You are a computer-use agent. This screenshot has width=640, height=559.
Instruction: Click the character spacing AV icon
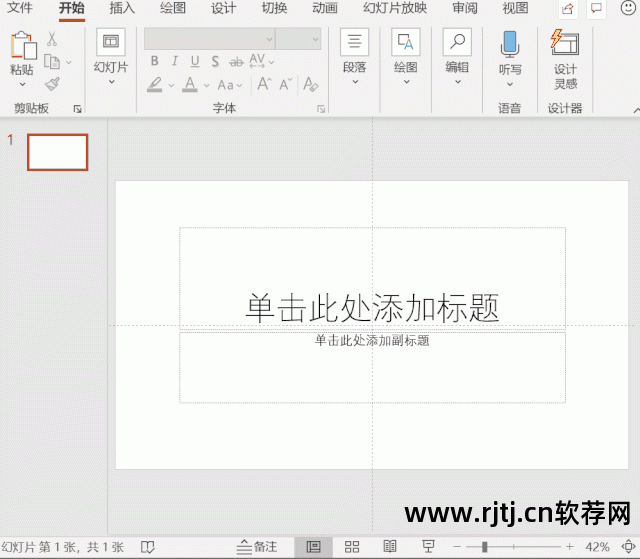click(257, 61)
